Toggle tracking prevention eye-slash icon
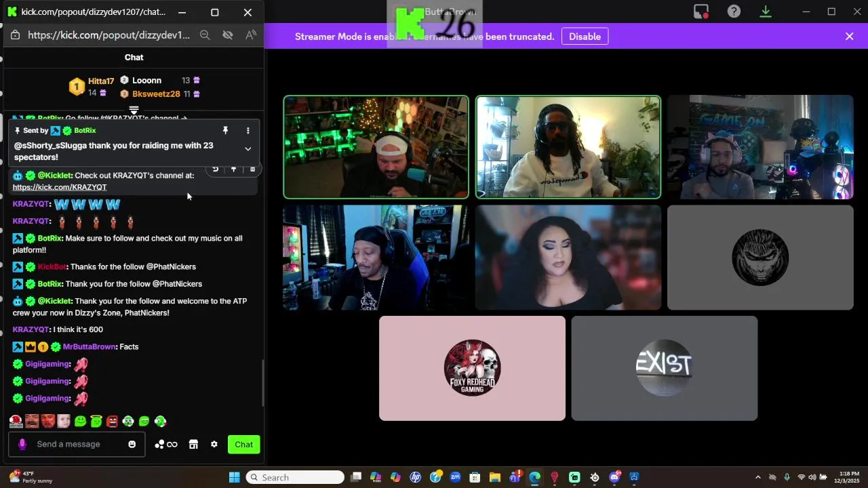Viewport: 868px width, 488px height. (228, 35)
